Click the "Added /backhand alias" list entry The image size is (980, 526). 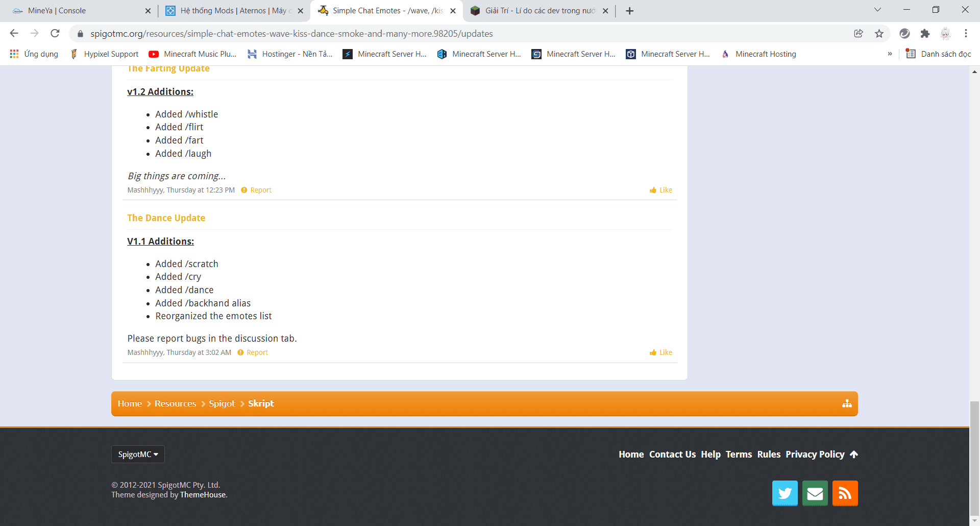click(203, 303)
